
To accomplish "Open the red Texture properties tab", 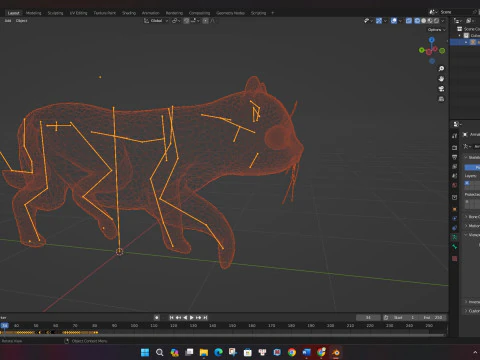I will (x=455, y=258).
